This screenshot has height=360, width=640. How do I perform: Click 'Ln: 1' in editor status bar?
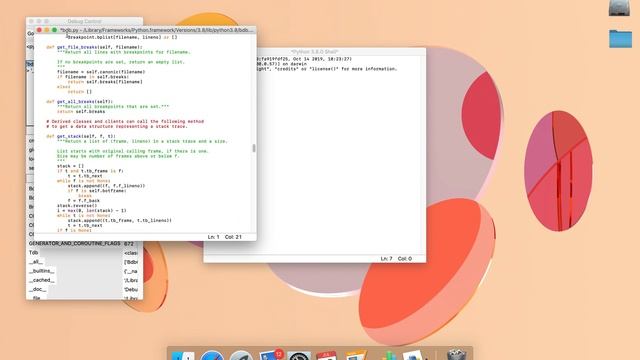pos(213,237)
